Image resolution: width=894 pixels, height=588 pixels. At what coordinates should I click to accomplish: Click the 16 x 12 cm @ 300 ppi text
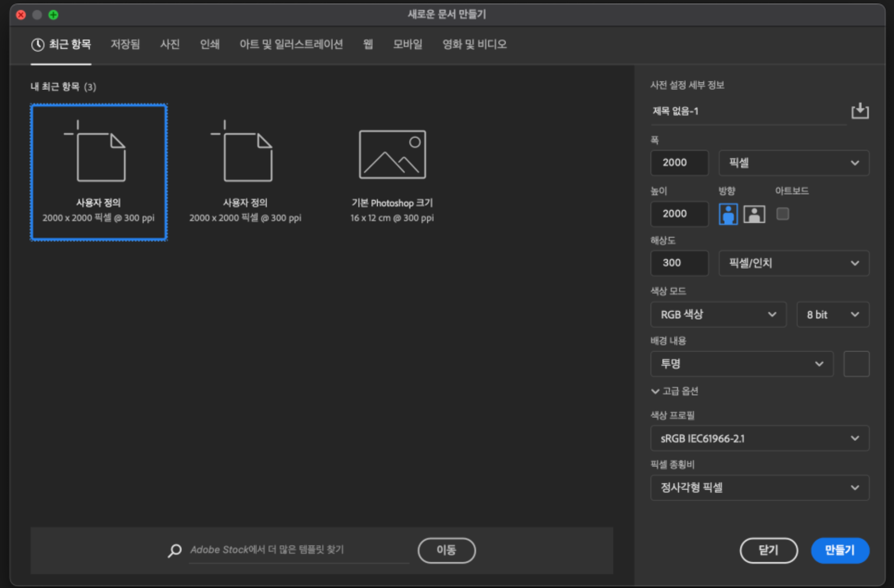392,218
